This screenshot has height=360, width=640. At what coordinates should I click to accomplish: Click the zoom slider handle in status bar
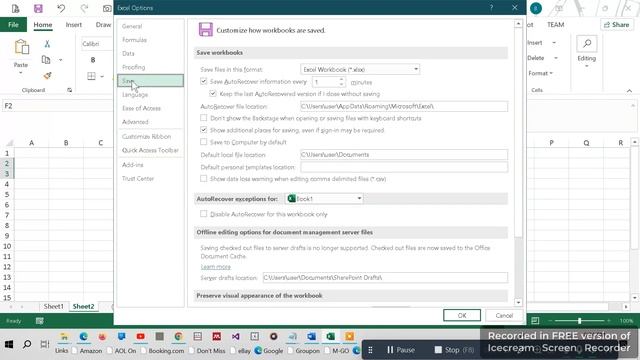point(579,321)
